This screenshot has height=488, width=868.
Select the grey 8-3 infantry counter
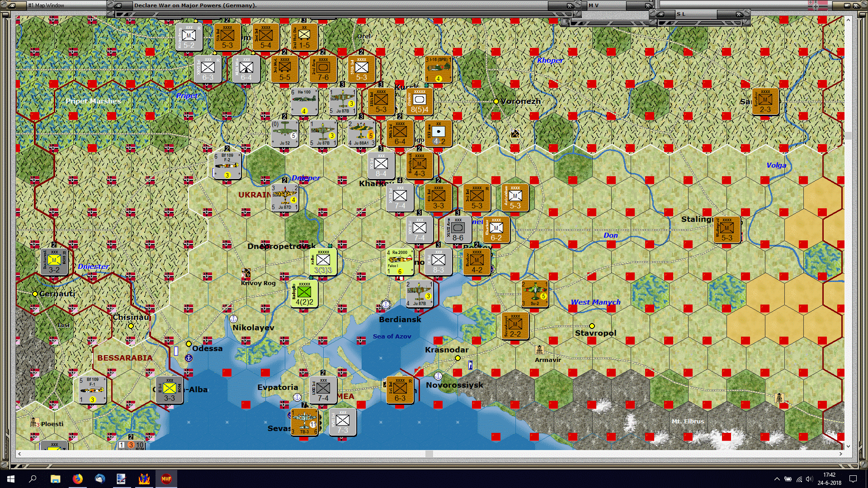pos(438,262)
